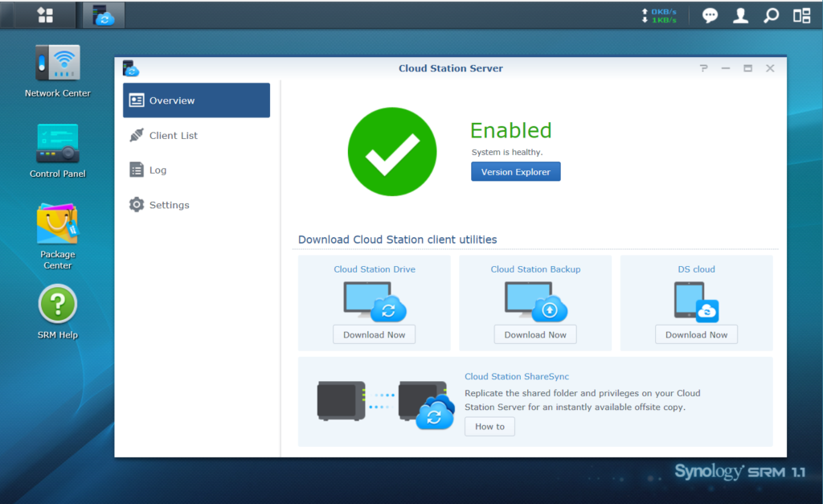
Task: Download DS cloud now
Action: tap(697, 334)
